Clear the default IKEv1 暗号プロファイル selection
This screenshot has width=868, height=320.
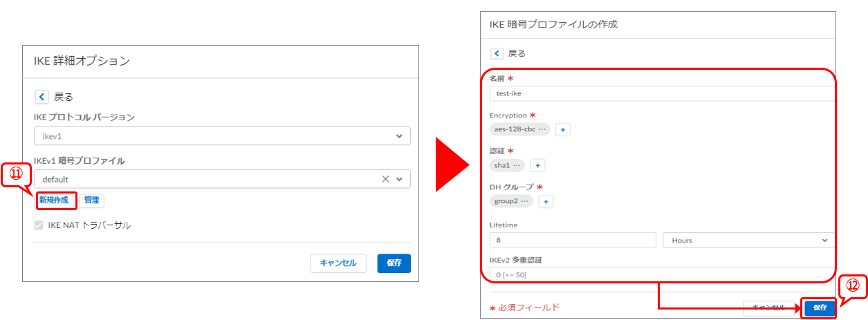click(385, 179)
